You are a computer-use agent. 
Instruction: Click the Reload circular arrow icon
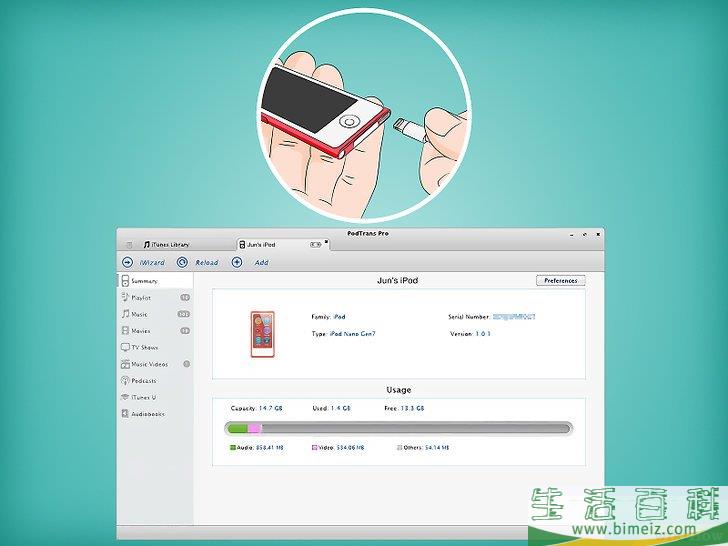tap(182, 262)
